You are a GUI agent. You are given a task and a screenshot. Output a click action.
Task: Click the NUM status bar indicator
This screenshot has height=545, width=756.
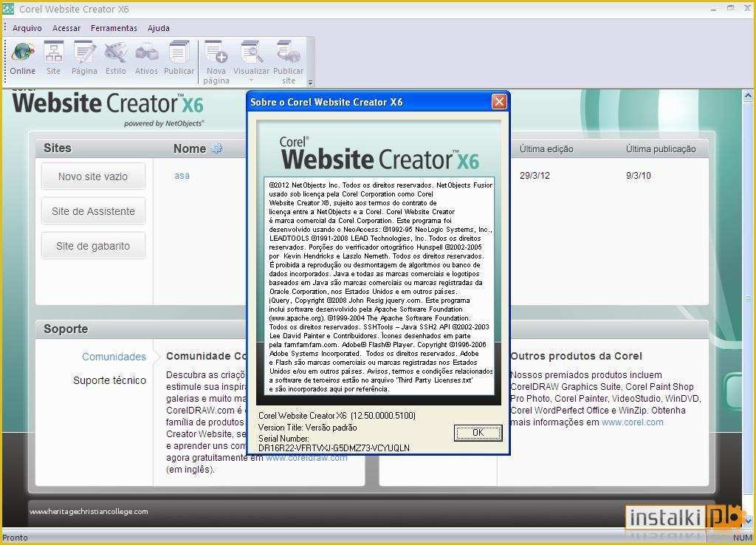coord(743,538)
